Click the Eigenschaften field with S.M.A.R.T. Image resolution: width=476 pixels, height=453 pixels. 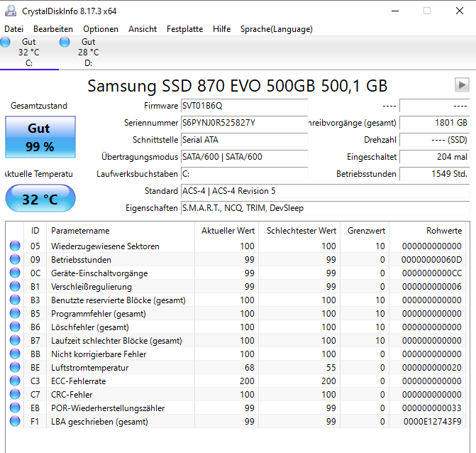coord(326,208)
